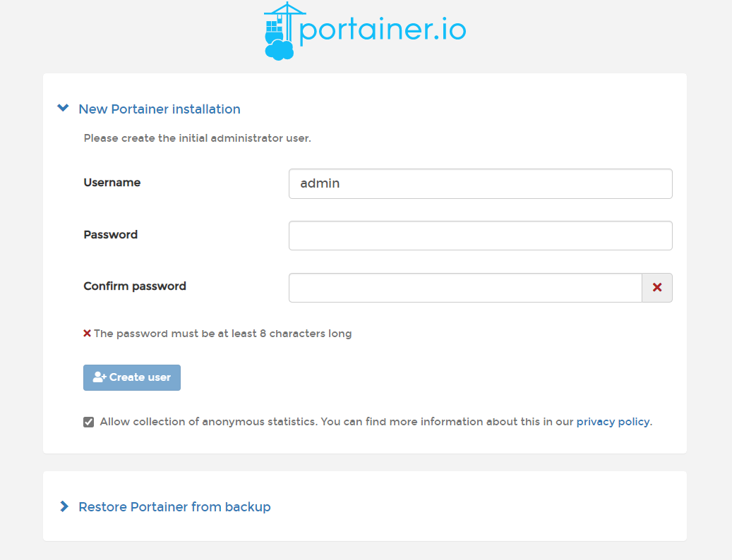
Task: Click the downward chevron near New Portainer installation
Action: tap(63, 107)
